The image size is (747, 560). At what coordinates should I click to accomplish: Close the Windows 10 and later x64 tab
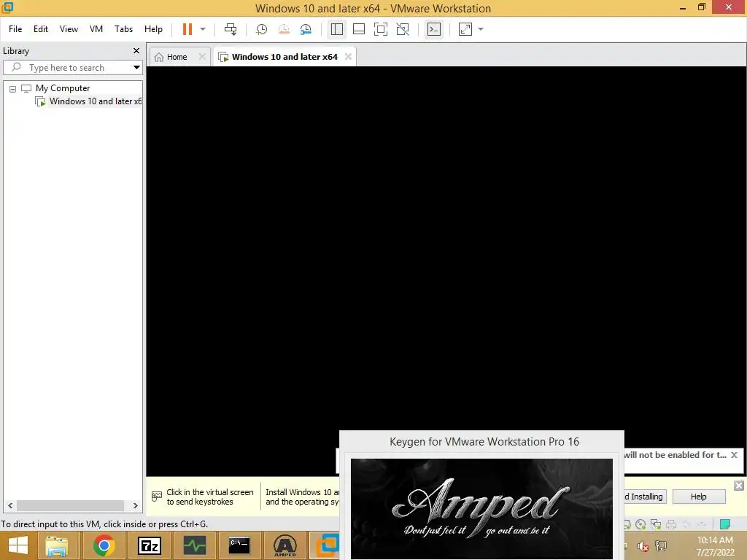coord(348,57)
